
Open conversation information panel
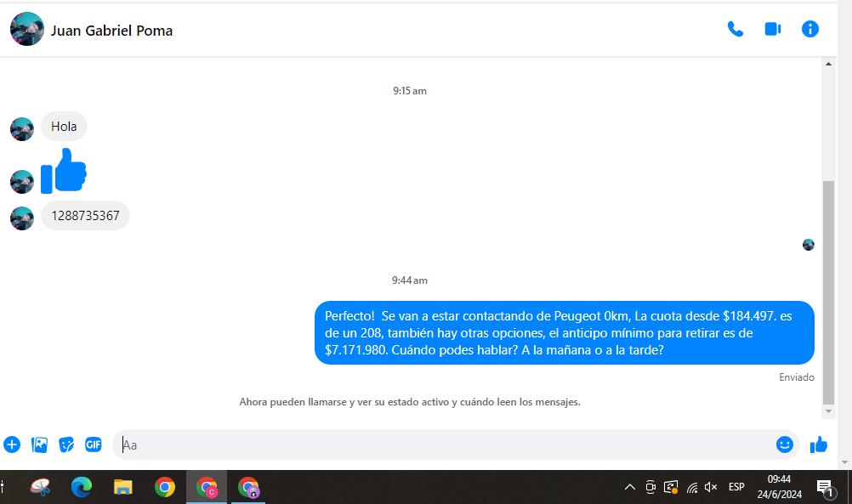coord(809,29)
